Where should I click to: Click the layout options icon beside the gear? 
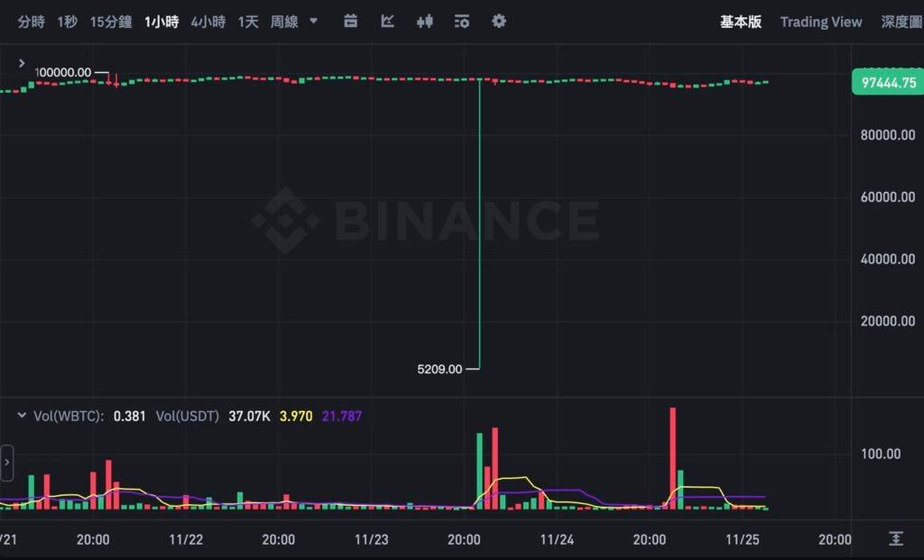click(462, 21)
